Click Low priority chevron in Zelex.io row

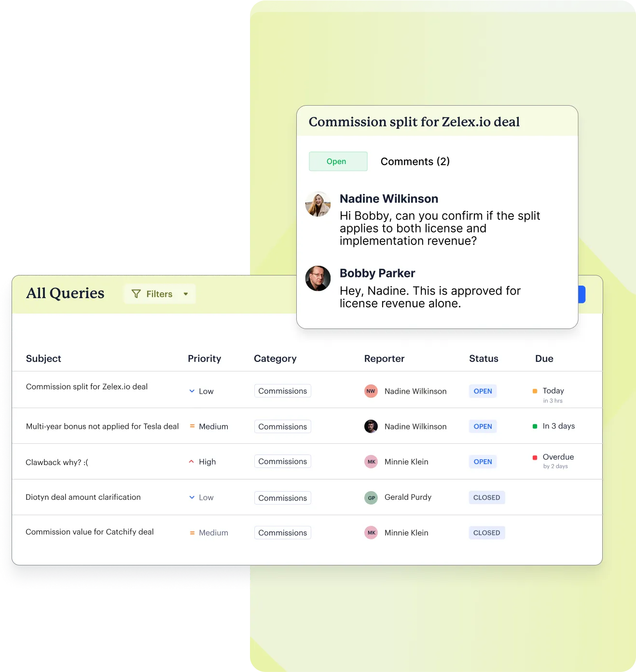(192, 391)
